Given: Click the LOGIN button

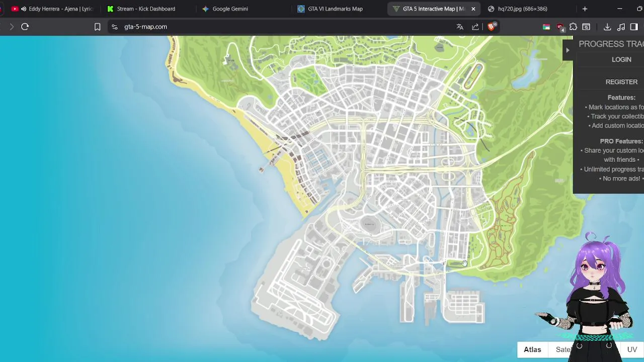Looking at the screenshot, I should pos(621,59).
